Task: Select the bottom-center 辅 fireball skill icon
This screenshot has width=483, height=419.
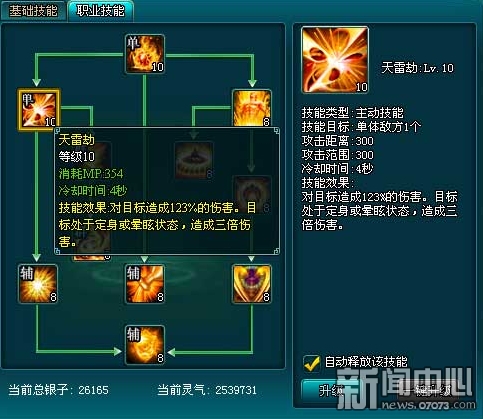Action: coord(145,345)
